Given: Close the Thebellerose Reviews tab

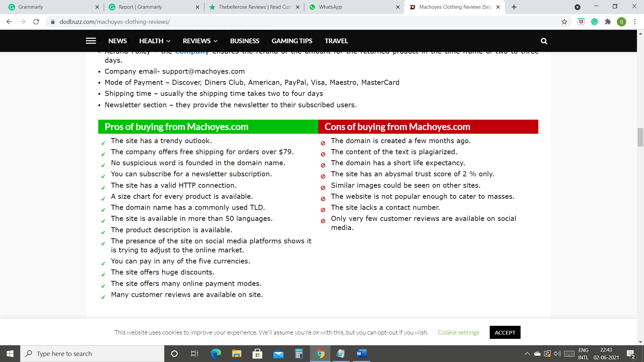Looking at the screenshot, I should point(298,7).
